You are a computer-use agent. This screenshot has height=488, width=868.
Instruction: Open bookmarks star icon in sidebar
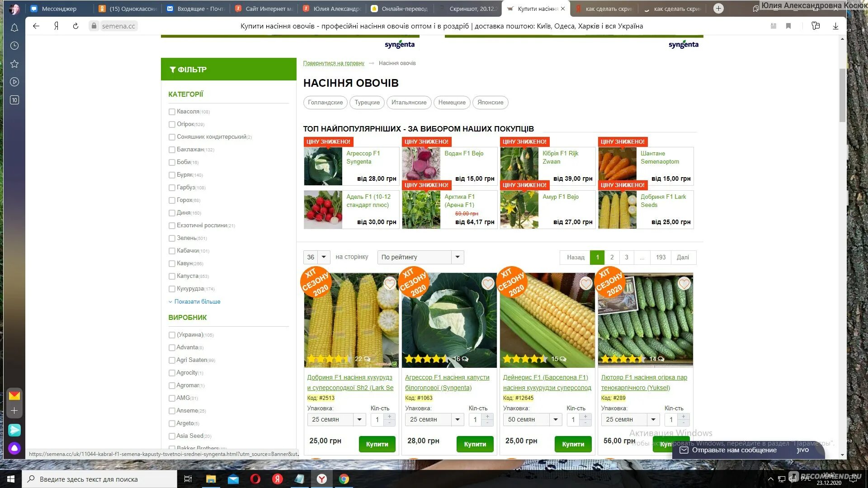click(x=14, y=64)
